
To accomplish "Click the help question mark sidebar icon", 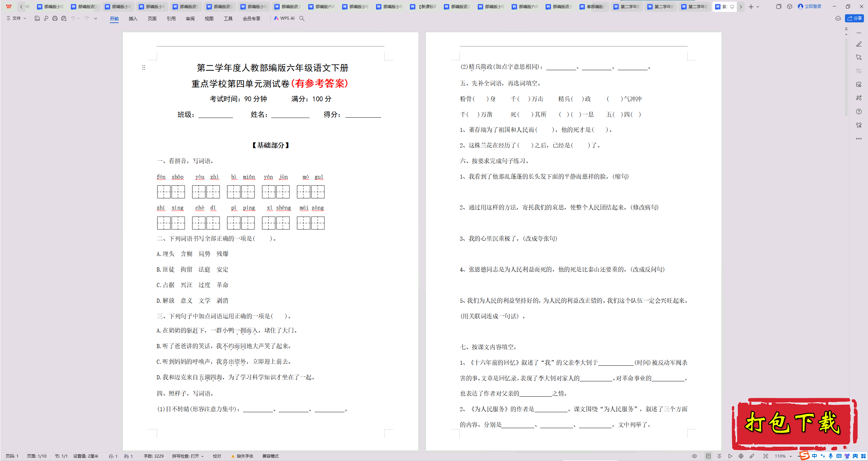I will point(859,112).
